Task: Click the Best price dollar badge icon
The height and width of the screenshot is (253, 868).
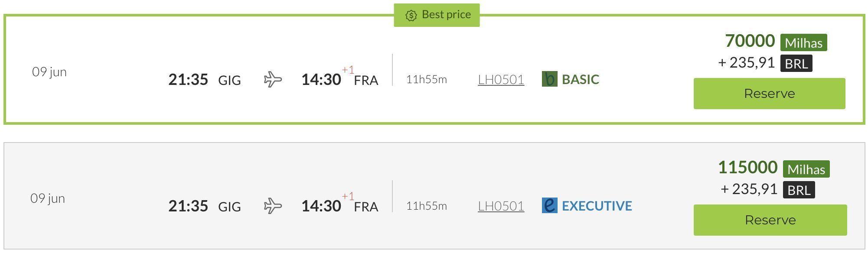Action: pos(411,15)
